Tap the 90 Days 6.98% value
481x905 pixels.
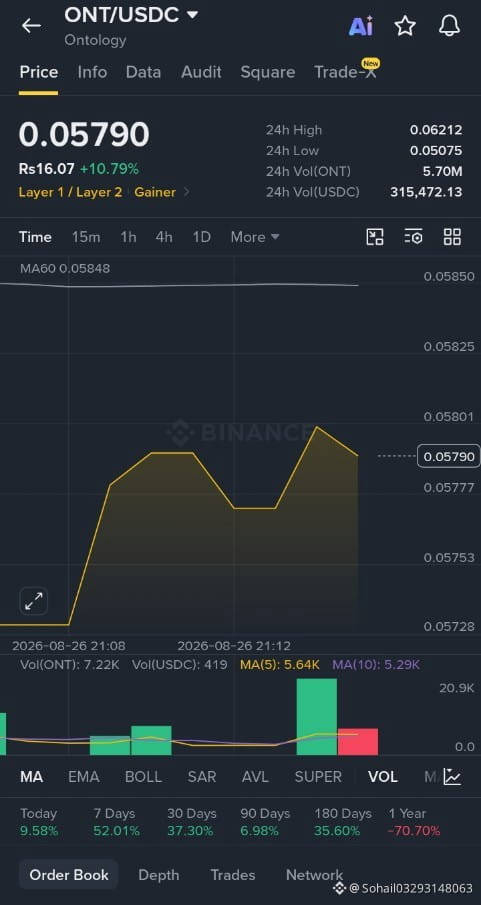(260, 831)
